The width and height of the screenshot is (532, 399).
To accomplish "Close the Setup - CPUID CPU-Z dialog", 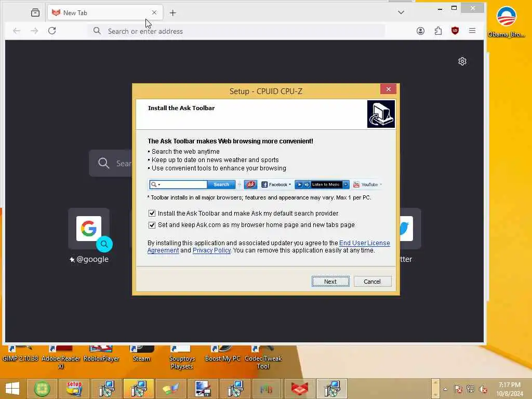I will tap(389, 89).
